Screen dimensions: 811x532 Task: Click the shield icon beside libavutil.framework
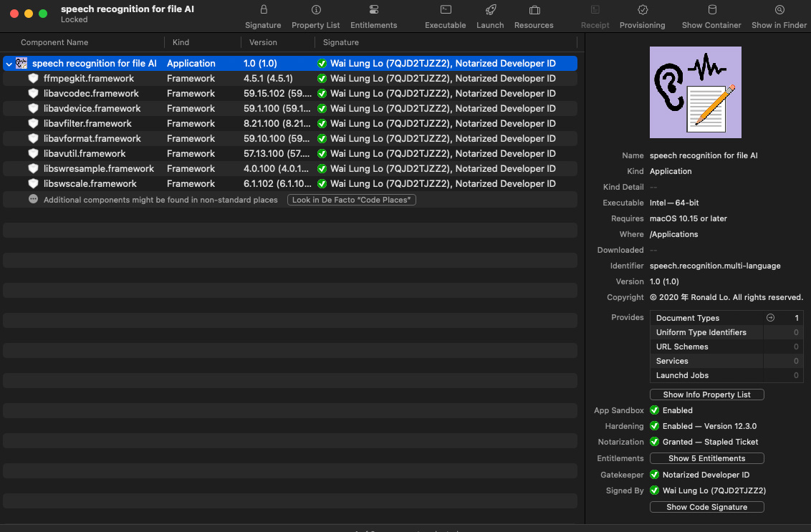coord(33,153)
